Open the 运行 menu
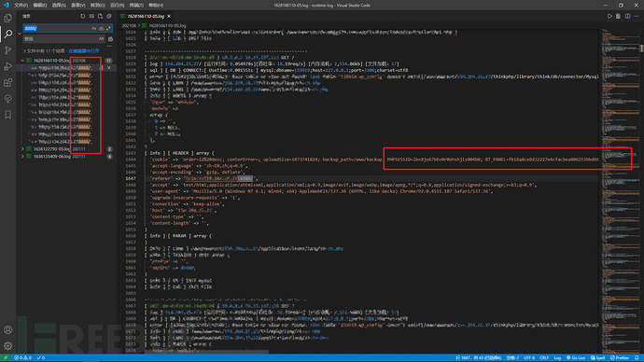Screen dimensions: 644x362 click(117, 6)
